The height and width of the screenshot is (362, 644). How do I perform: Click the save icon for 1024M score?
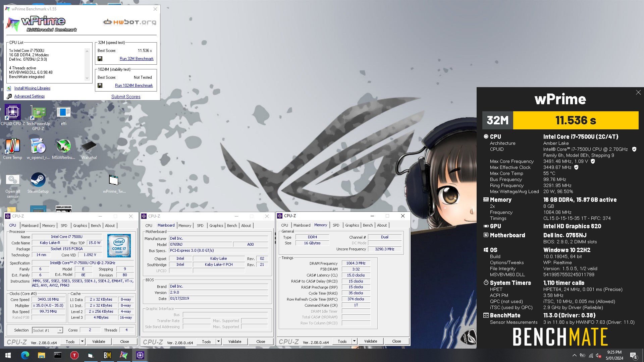tap(100, 85)
